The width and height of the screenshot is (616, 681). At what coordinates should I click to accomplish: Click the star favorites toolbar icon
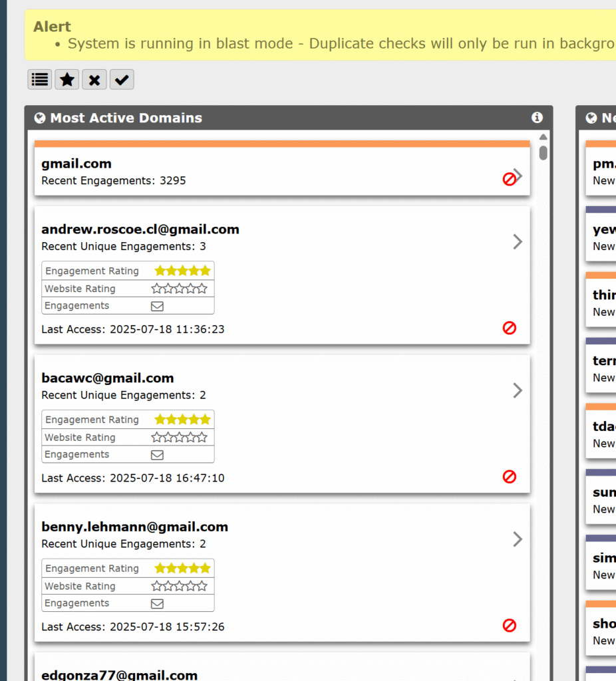(x=67, y=80)
